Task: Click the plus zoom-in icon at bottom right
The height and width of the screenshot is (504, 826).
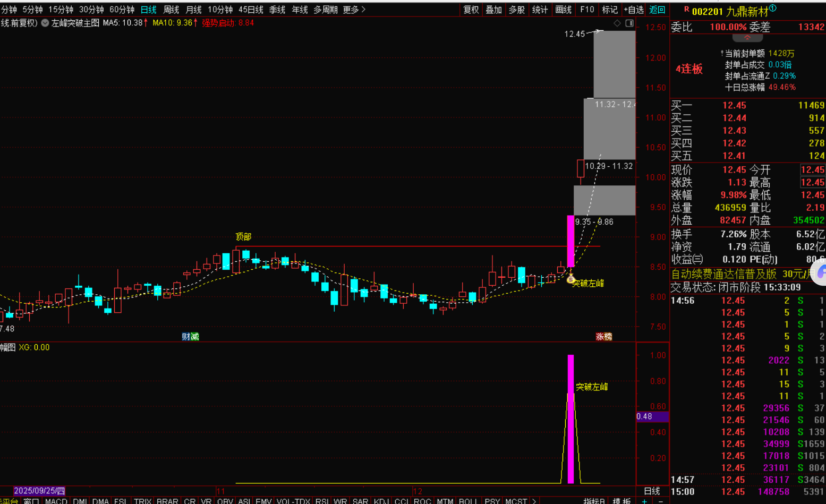Action: click(x=644, y=501)
